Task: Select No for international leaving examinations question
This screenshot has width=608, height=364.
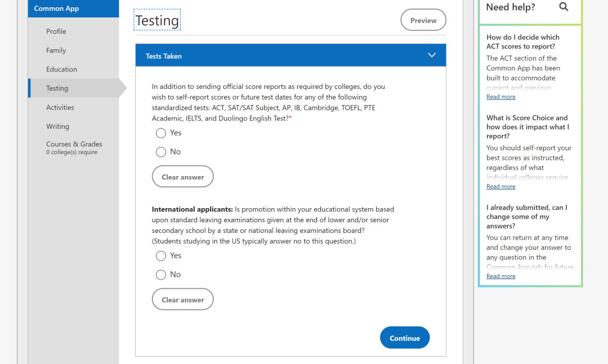Action: tap(161, 275)
